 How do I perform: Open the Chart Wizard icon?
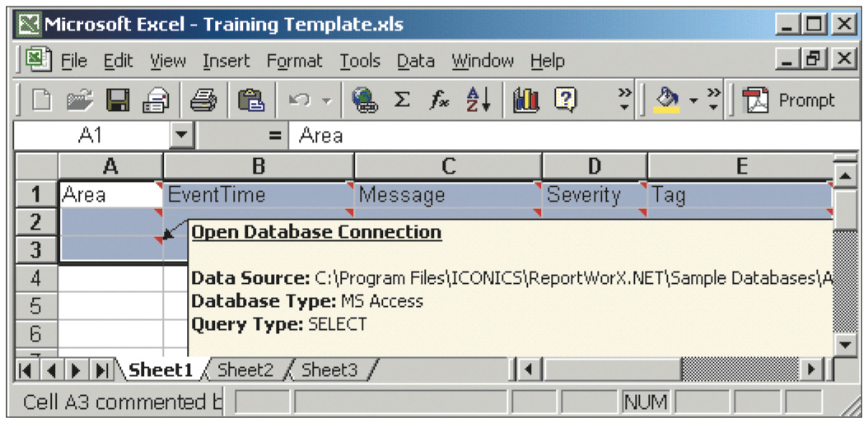tap(526, 101)
